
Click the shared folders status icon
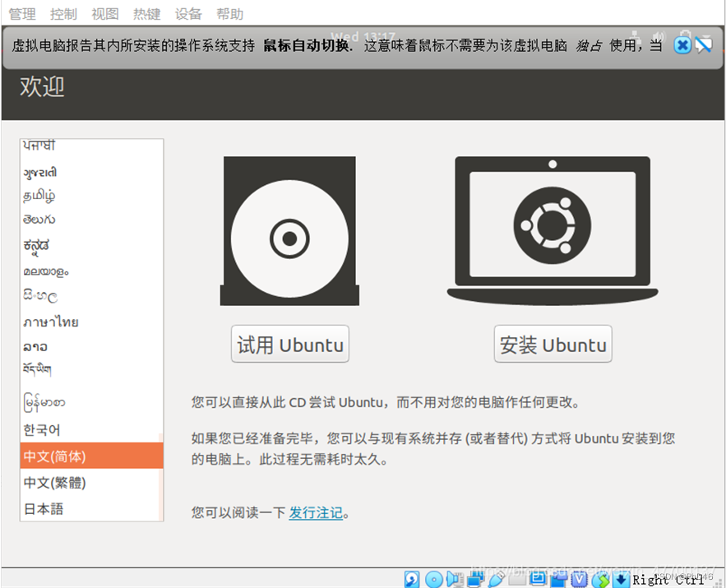pos(517,578)
